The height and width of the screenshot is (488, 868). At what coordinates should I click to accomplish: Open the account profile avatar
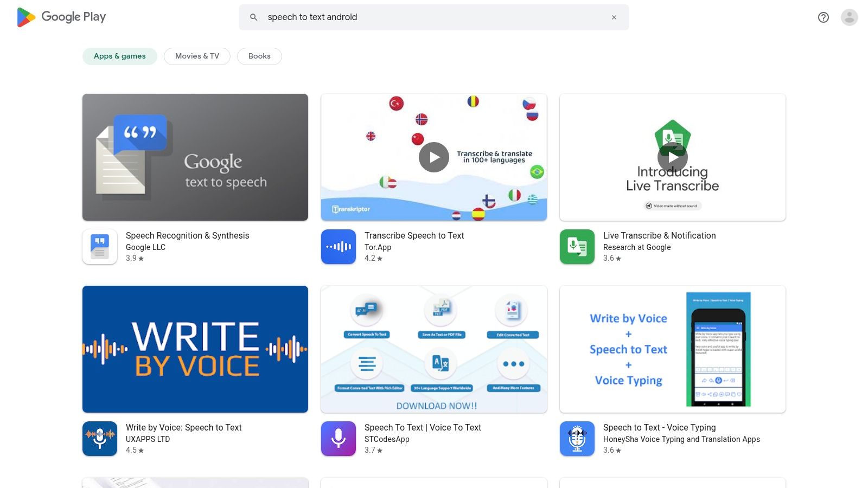point(849,17)
